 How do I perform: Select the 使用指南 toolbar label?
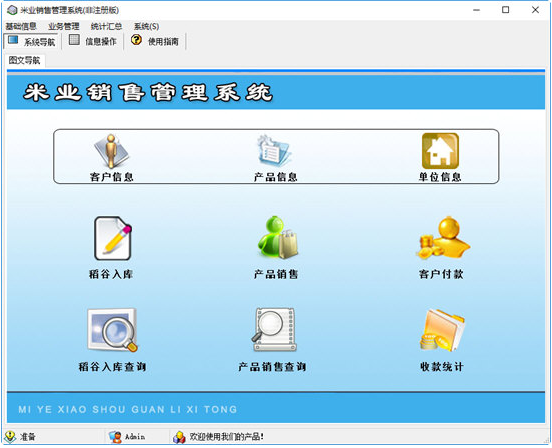click(x=163, y=42)
